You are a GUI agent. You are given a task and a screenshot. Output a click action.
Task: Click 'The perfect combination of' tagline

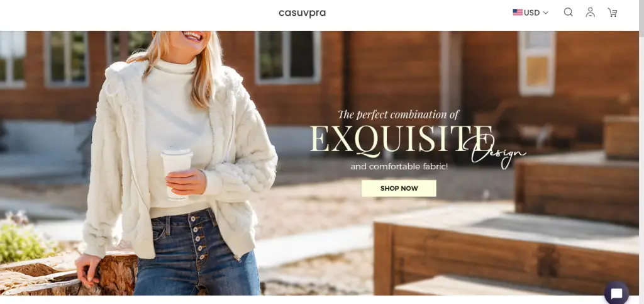(x=398, y=115)
